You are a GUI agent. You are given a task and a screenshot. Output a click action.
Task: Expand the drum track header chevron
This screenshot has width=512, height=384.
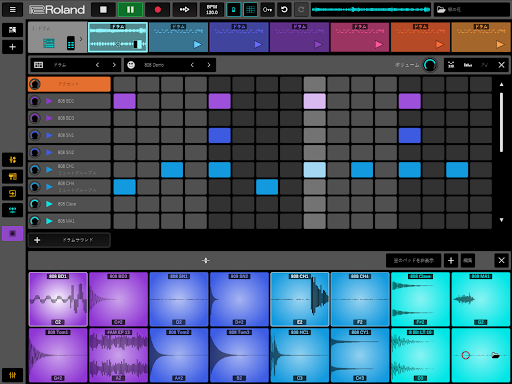81,39
